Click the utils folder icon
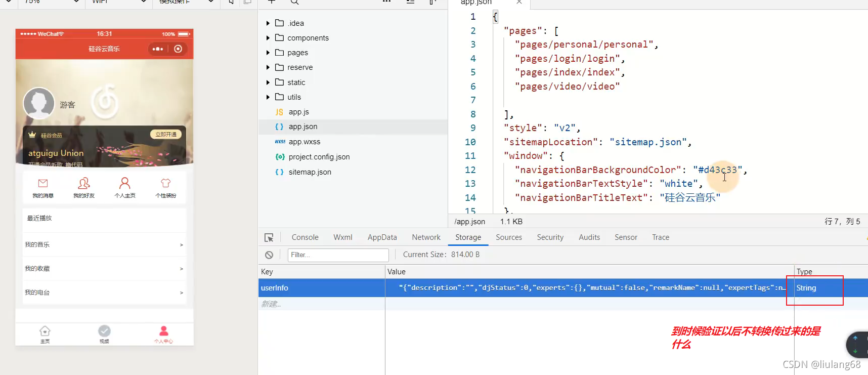Screen dimensions: 868x375 [x=279, y=97]
